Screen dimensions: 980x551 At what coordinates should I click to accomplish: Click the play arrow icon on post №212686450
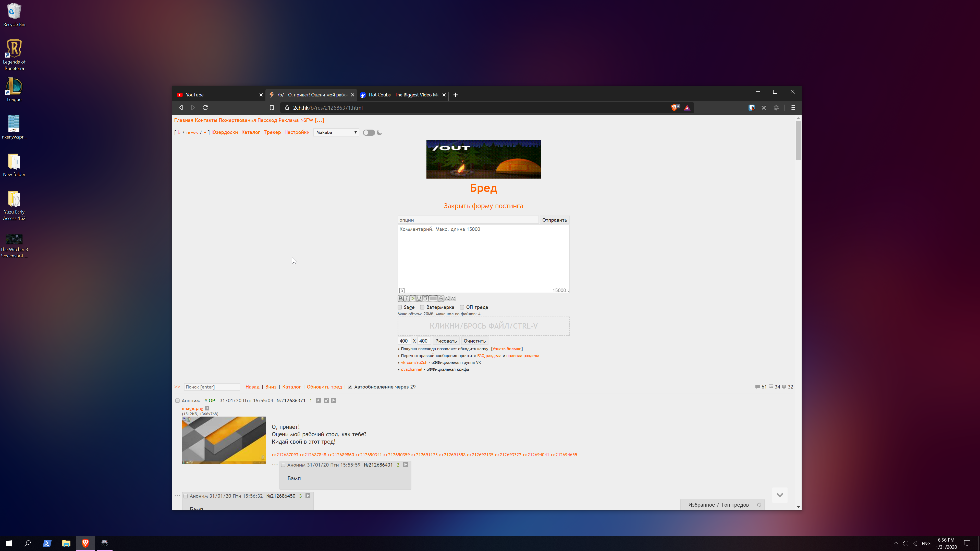pos(308,496)
